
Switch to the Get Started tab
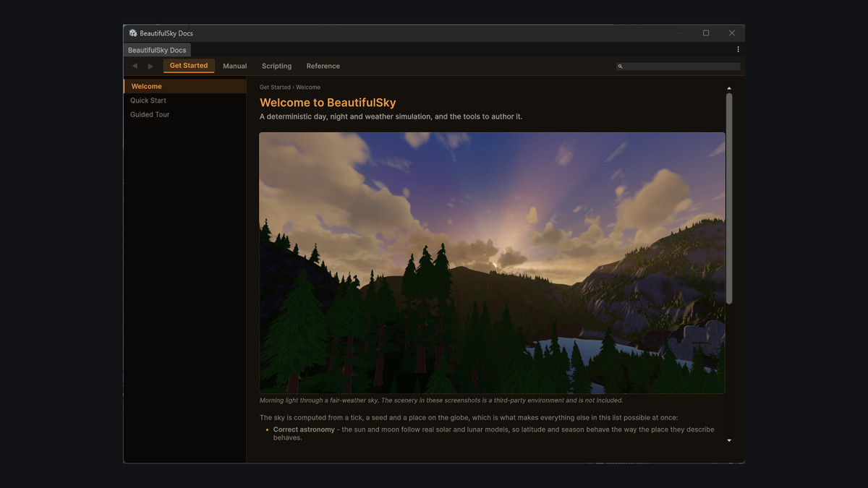pos(189,66)
